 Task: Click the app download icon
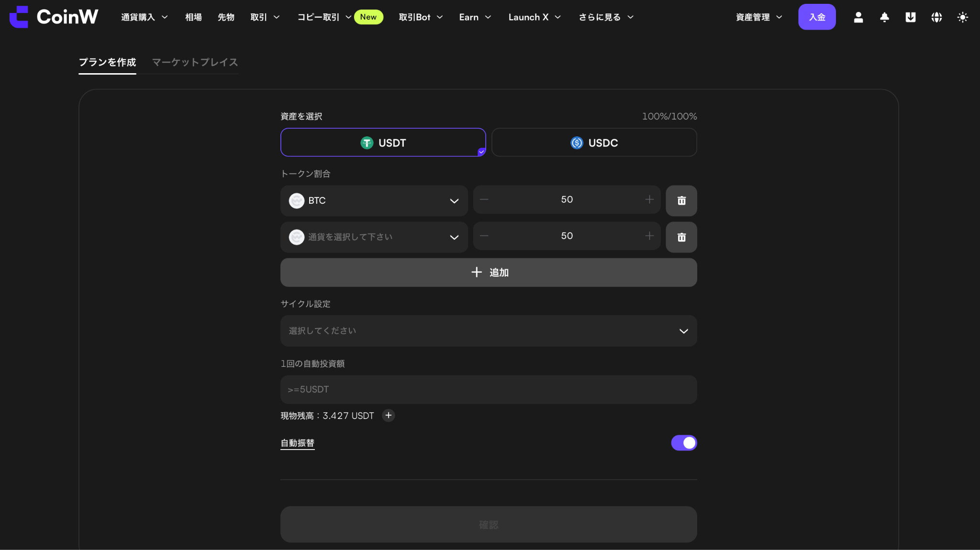911,17
